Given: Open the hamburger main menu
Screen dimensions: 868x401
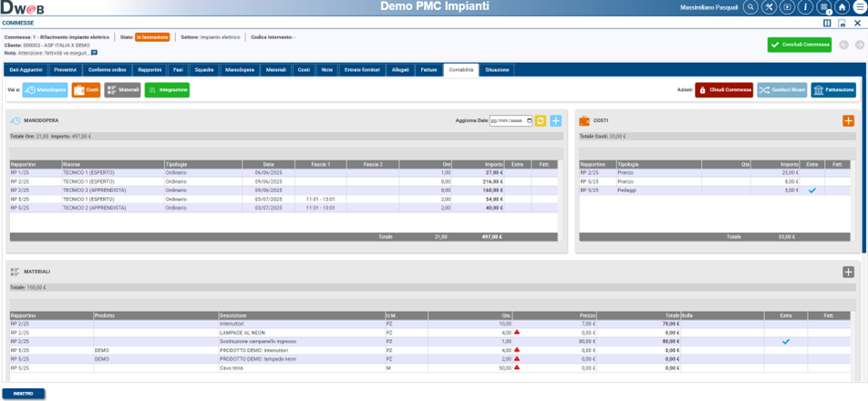Looking at the screenshot, I should [859, 7].
